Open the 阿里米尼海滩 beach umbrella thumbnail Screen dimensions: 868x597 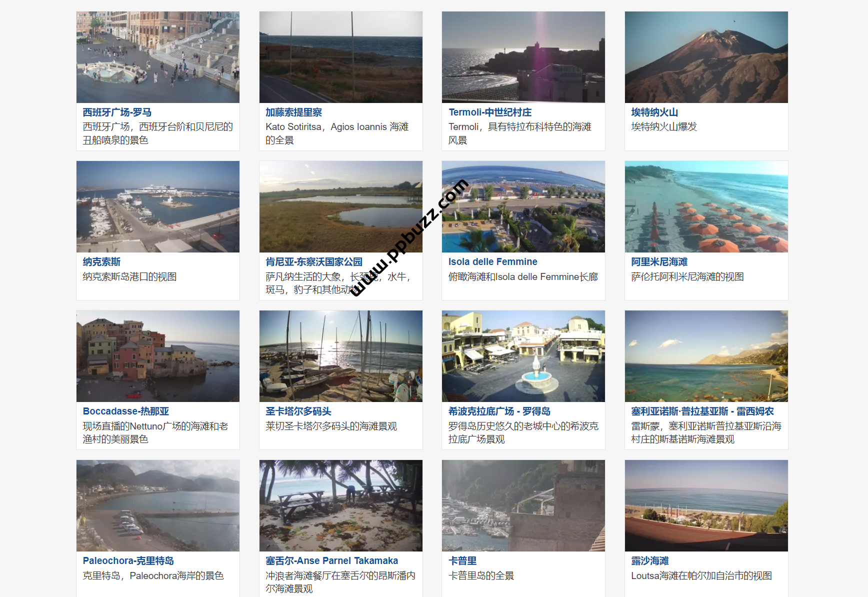coord(706,206)
